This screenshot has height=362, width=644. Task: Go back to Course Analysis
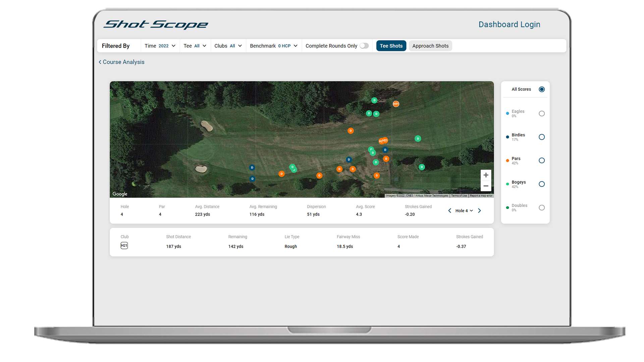click(121, 62)
